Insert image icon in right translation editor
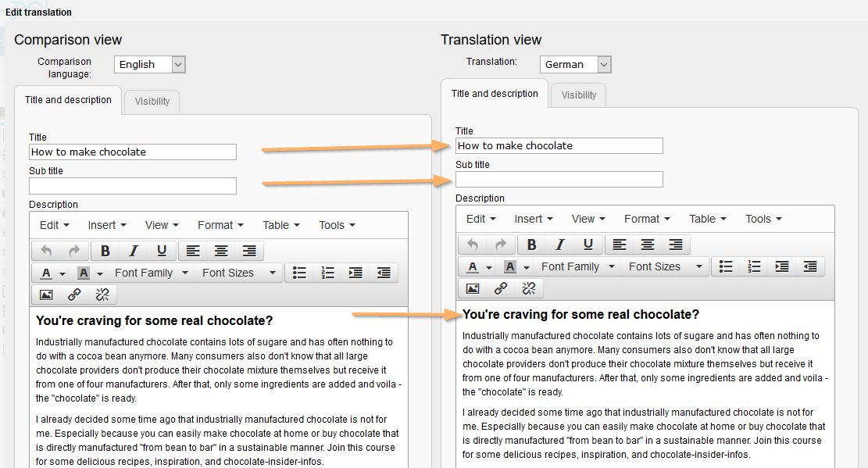 click(473, 288)
